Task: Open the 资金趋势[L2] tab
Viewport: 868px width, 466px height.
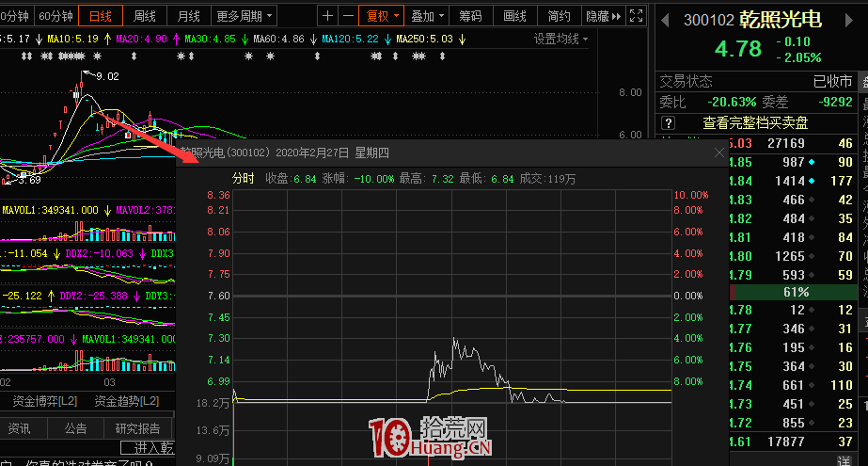Action: (x=127, y=401)
